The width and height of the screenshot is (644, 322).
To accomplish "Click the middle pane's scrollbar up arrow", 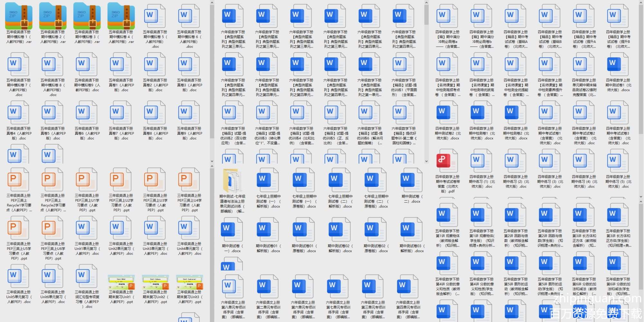I will pos(426,3).
